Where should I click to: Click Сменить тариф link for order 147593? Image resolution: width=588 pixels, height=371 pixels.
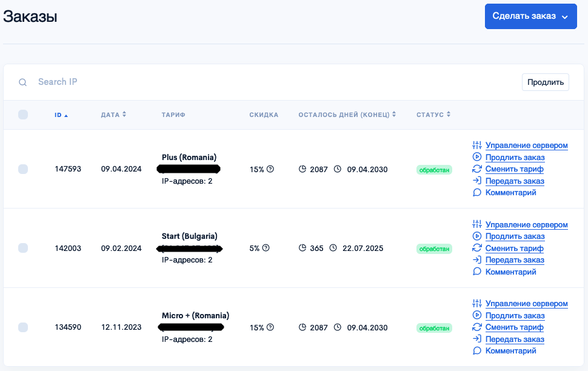514,169
